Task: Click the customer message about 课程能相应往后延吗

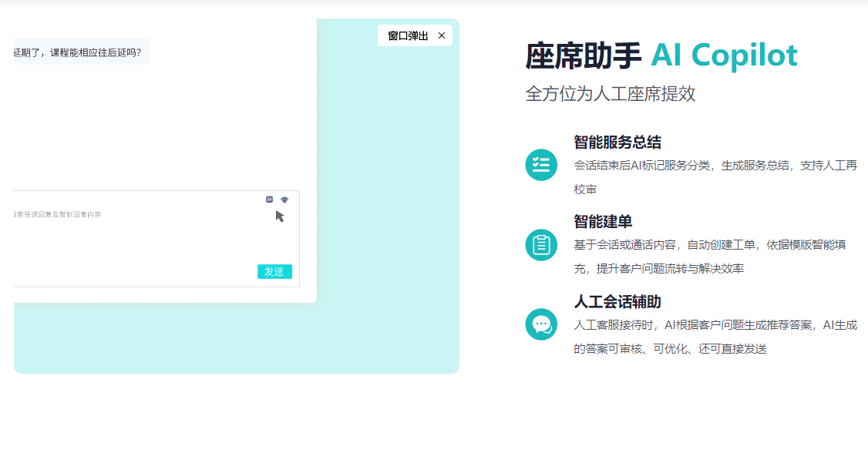Action: pyautogui.click(x=82, y=52)
